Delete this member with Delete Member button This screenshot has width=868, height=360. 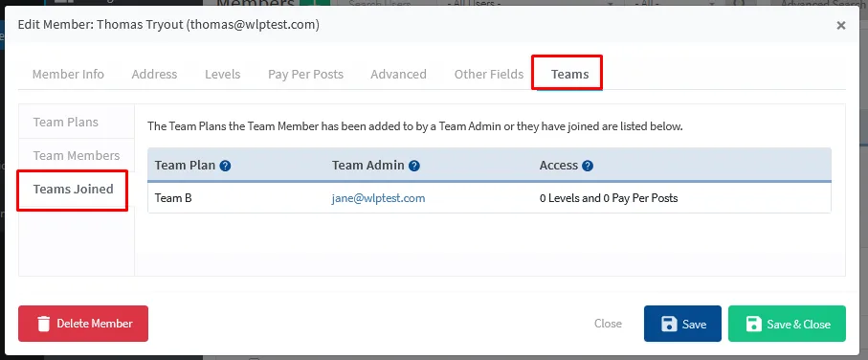83,324
